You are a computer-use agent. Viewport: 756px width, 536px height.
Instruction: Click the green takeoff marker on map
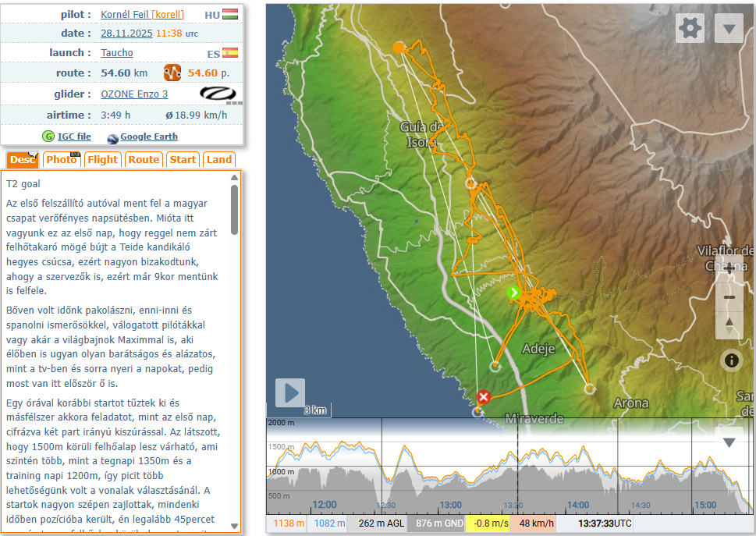(x=513, y=293)
